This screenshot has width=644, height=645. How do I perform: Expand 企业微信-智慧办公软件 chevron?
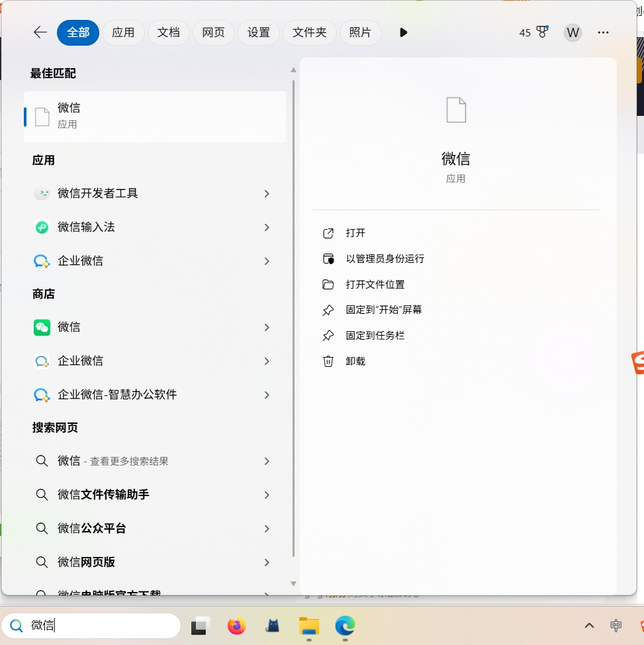coord(267,395)
